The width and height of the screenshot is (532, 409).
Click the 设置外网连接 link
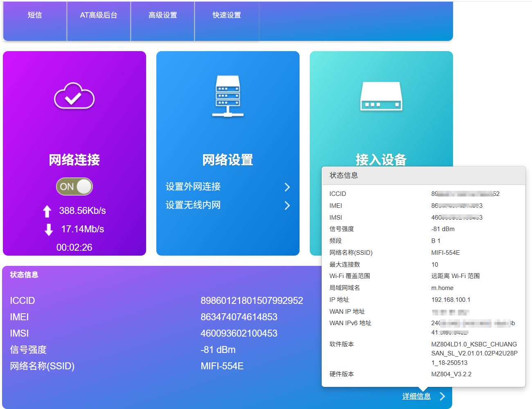(x=193, y=187)
